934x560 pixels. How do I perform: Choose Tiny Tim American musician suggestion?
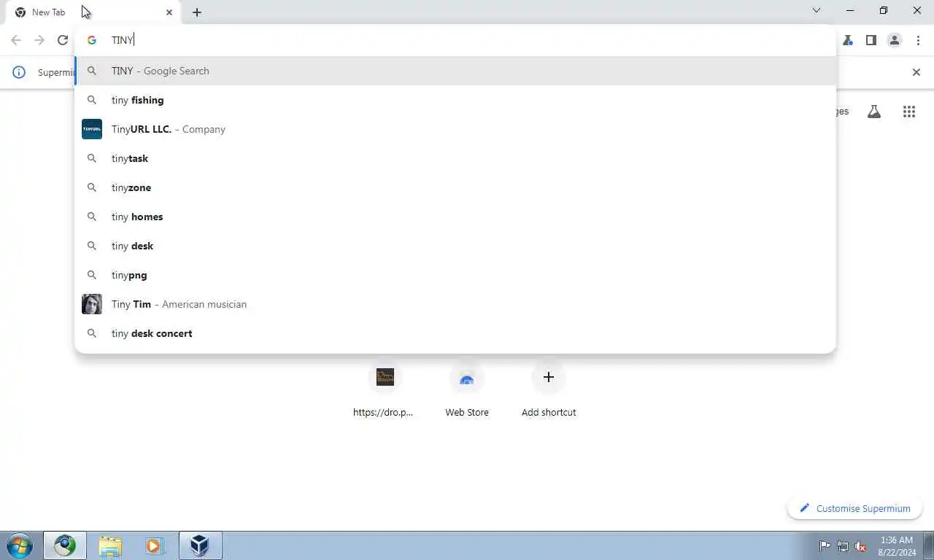455,304
